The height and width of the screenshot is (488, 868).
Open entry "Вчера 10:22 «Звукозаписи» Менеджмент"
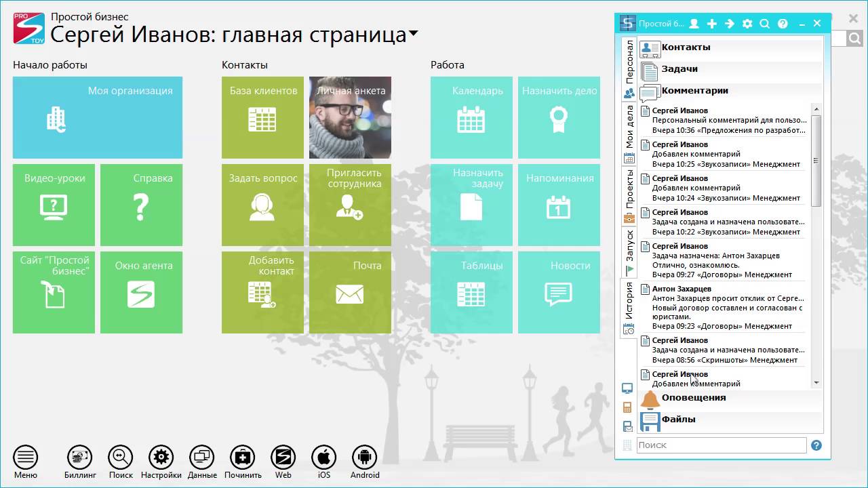click(723, 222)
